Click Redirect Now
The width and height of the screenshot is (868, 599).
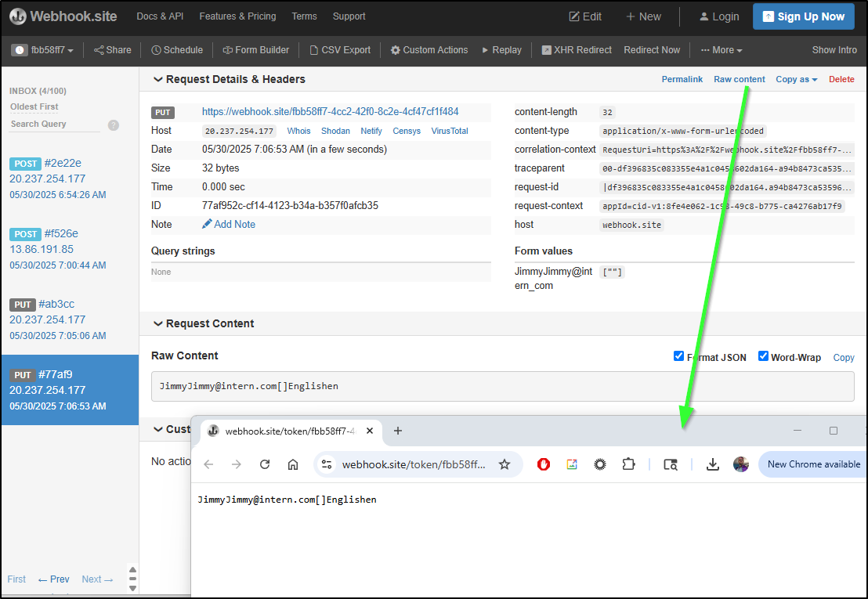(652, 50)
